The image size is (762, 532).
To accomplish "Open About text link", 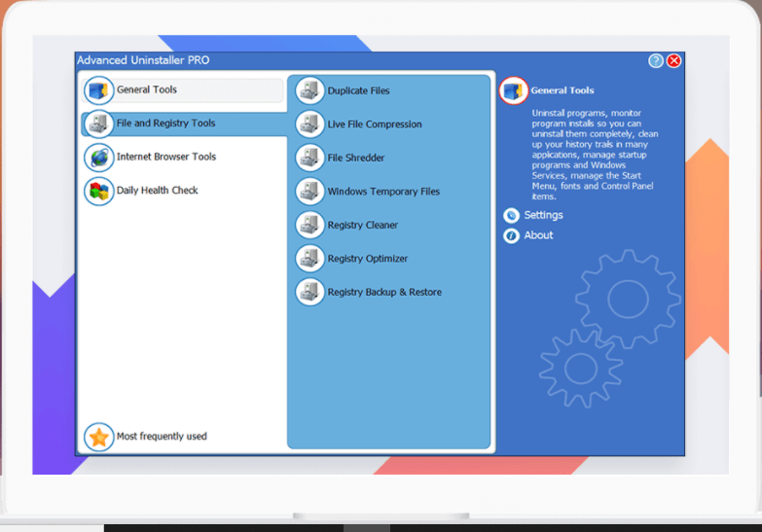I will pyautogui.click(x=538, y=235).
